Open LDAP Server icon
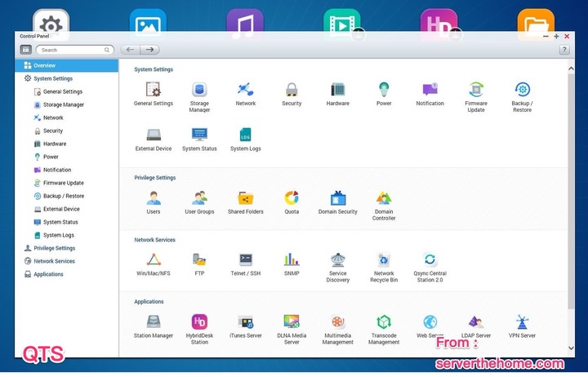This screenshot has width=588, height=377. (476, 322)
